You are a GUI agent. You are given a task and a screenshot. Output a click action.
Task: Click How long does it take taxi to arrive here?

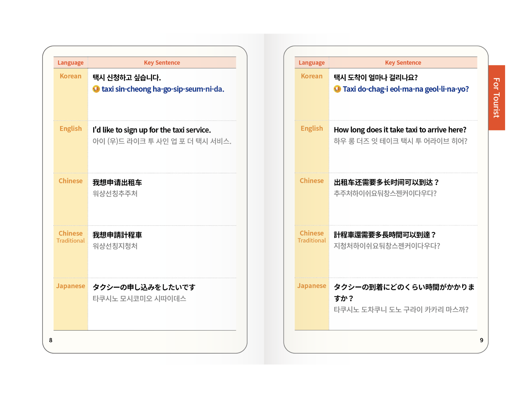click(400, 130)
